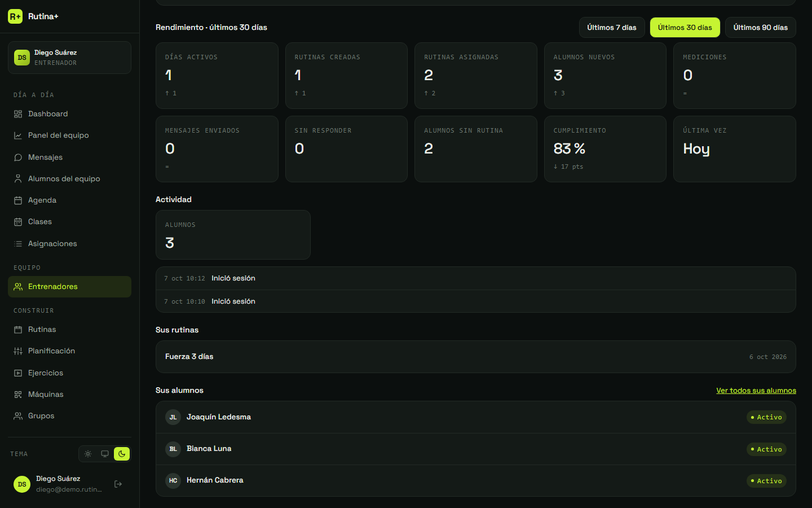Switch to light theme sun toggle
This screenshot has height=508, width=812.
(x=88, y=454)
